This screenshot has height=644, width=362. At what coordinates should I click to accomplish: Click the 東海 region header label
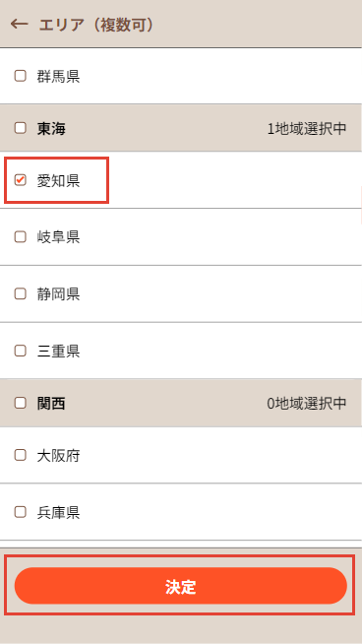pyautogui.click(x=51, y=129)
